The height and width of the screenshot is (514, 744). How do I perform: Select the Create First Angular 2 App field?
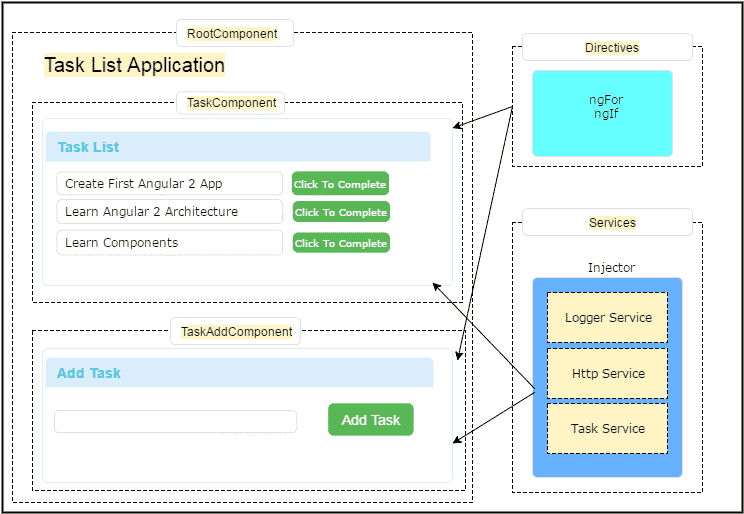point(169,184)
